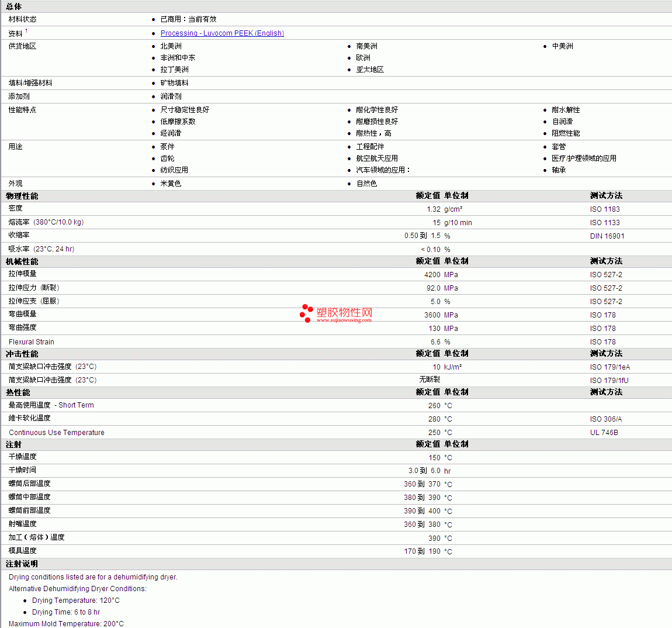
Task: Click the 已商用：当前有效 status text
Action: click(188, 19)
